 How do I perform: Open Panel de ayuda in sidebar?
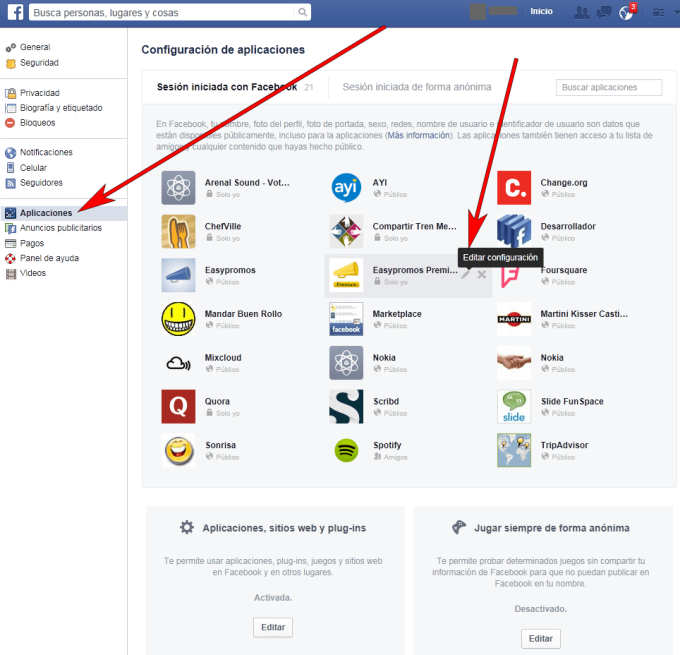pyautogui.click(x=49, y=258)
